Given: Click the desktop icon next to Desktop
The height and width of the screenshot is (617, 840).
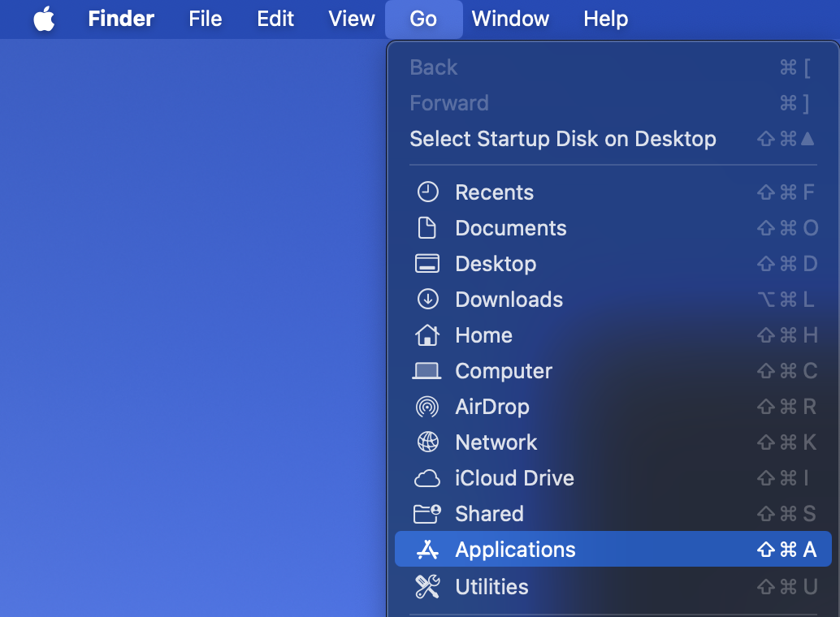Looking at the screenshot, I should point(428,264).
